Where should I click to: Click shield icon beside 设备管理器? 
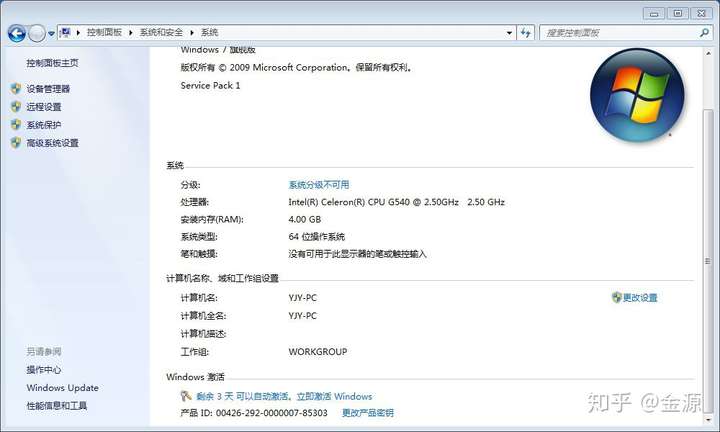pyautogui.click(x=16, y=89)
